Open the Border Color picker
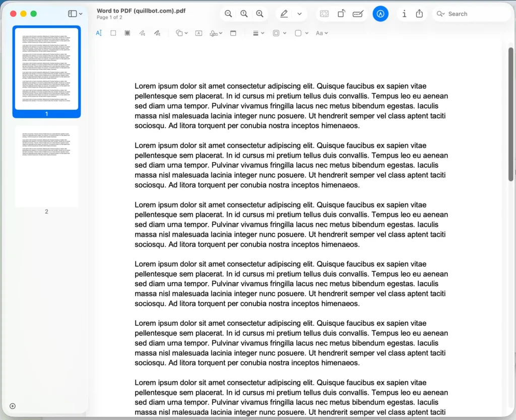 click(x=279, y=33)
